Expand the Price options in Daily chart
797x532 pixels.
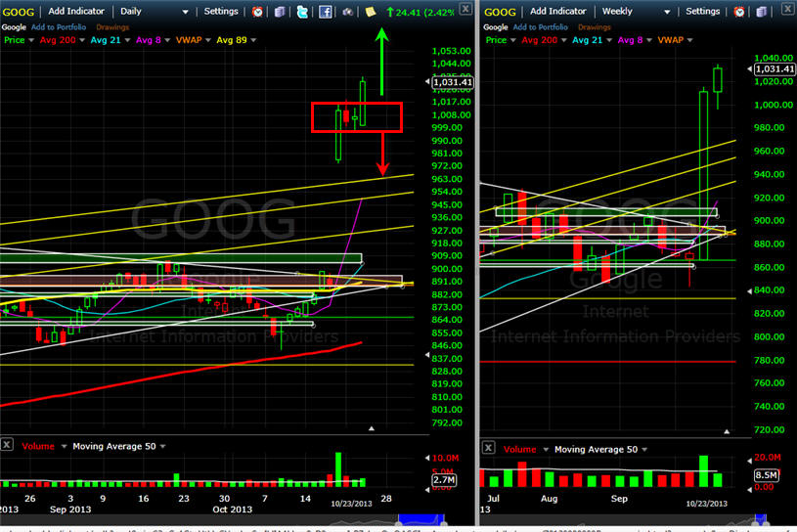pyautogui.click(x=31, y=40)
